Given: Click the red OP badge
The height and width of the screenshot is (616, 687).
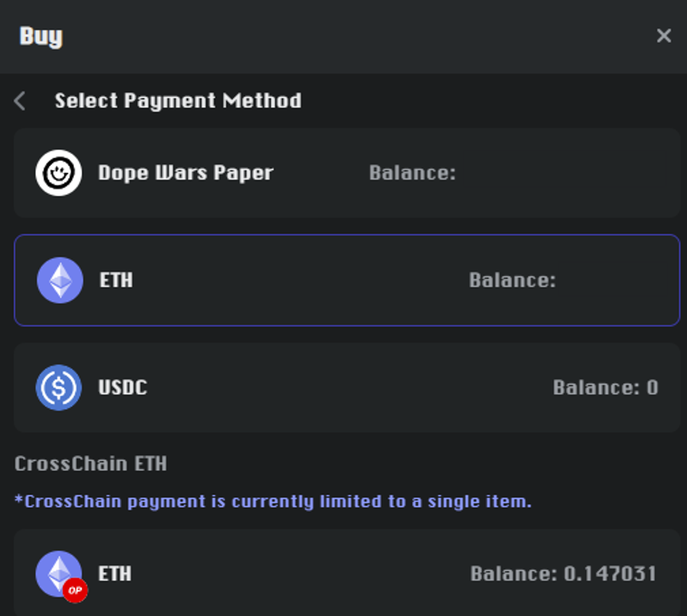Looking at the screenshot, I should pos(75,590).
